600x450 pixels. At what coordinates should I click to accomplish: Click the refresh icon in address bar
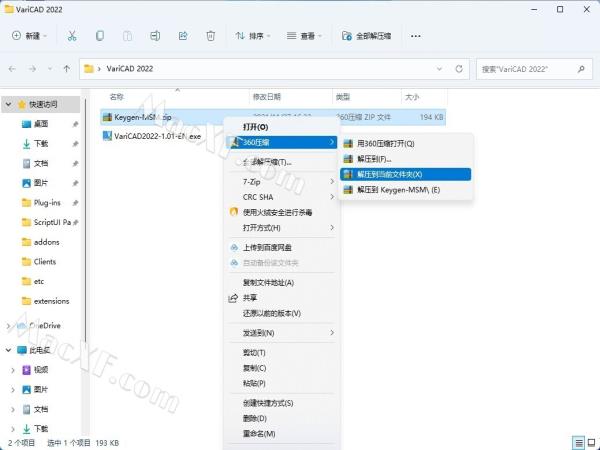[459, 69]
